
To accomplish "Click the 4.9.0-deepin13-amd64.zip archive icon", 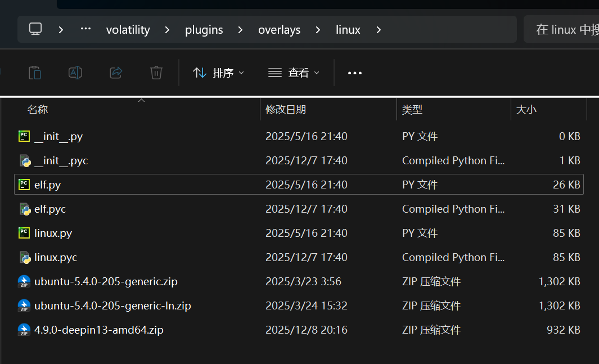I will pos(24,330).
